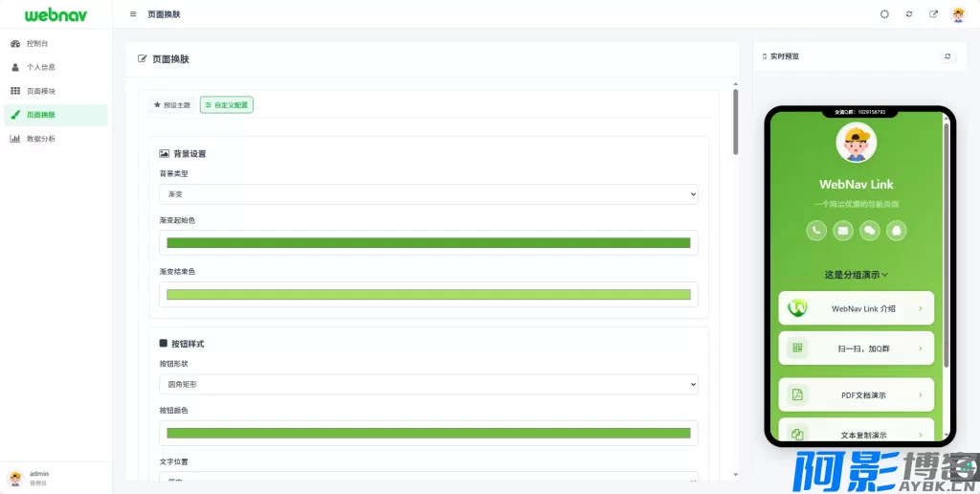Click the QQ icon in phone preview
Image resolution: width=980 pixels, height=494 pixels.
coord(897,230)
